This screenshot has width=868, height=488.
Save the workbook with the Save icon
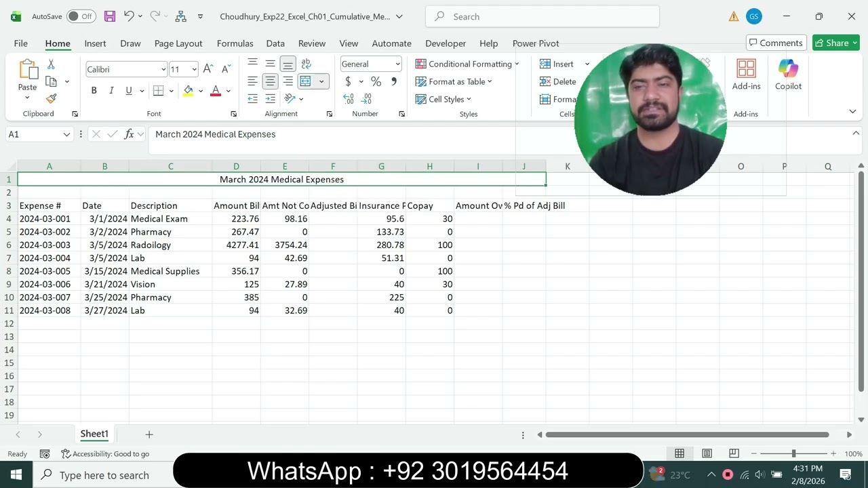point(110,16)
